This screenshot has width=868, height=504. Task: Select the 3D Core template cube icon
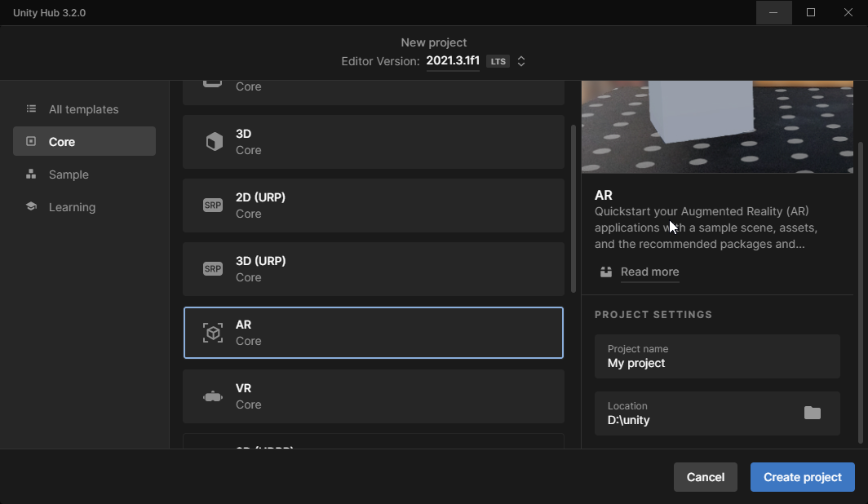(x=213, y=141)
